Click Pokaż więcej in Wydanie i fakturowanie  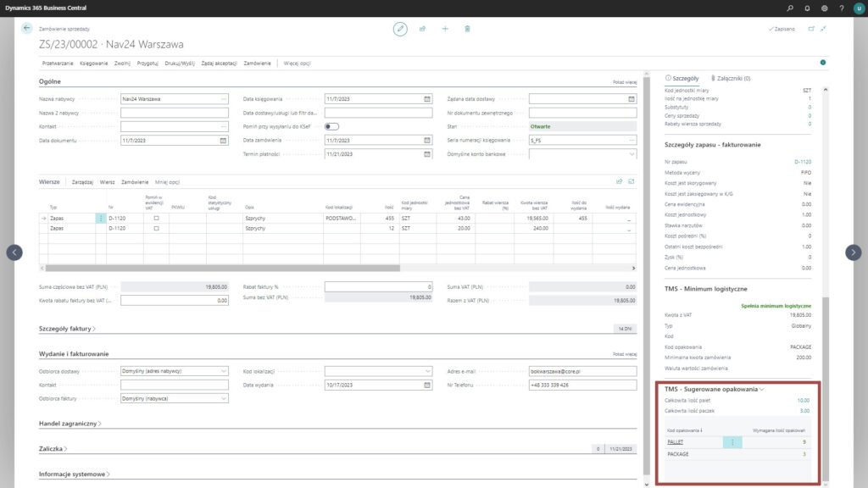(x=625, y=355)
